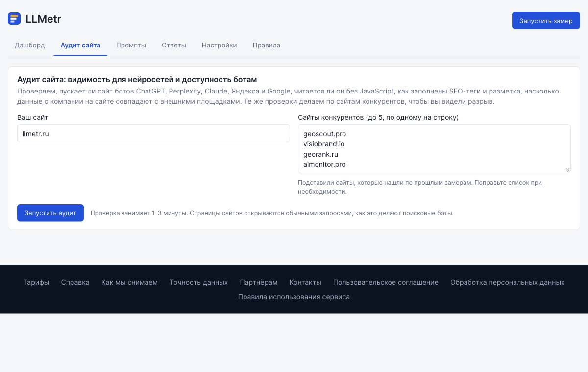Select the Аудит сайта tab
The height and width of the screenshot is (372, 588).
point(80,46)
